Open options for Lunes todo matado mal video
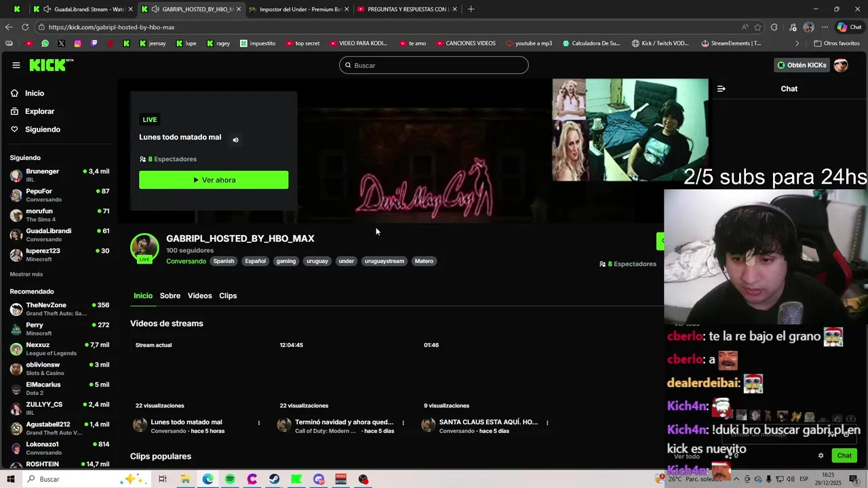 (258, 423)
